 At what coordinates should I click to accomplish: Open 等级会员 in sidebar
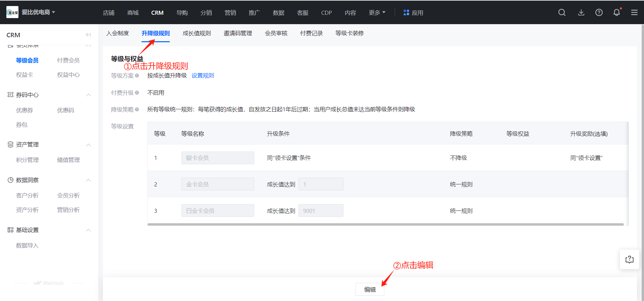click(28, 60)
